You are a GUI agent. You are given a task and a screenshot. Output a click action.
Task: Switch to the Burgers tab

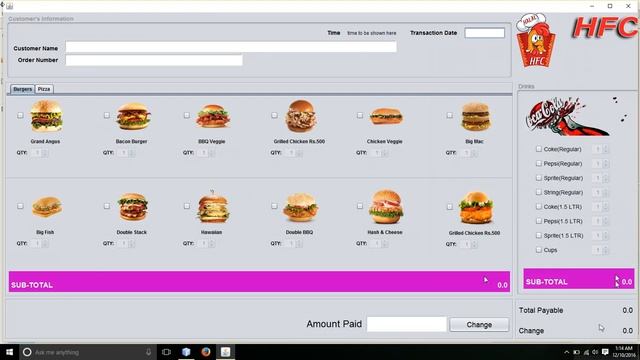22,89
